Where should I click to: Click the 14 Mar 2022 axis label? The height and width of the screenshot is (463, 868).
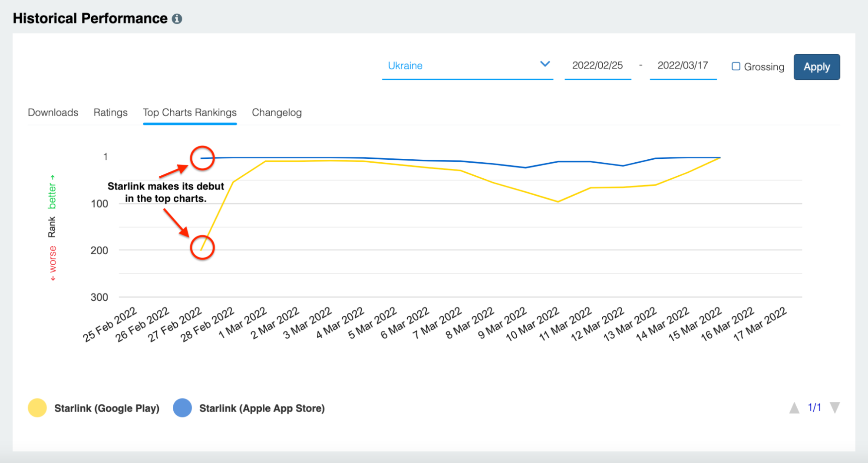coord(662,324)
